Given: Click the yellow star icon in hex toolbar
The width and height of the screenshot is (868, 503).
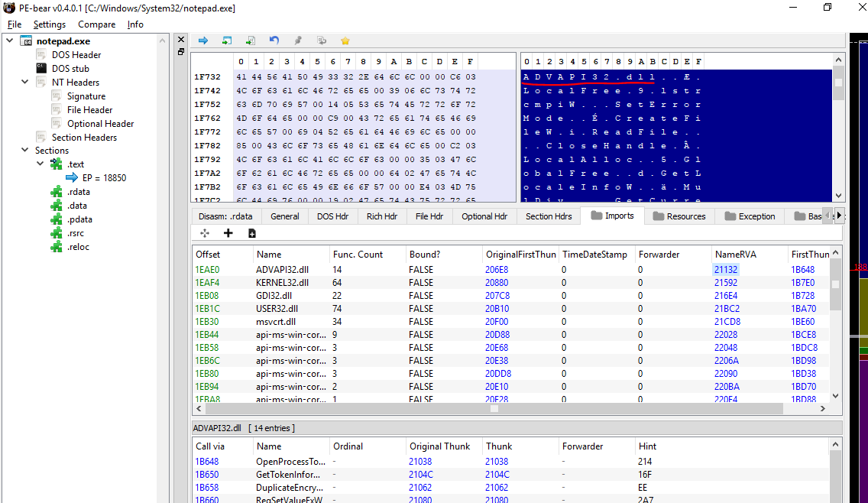Looking at the screenshot, I should (345, 41).
